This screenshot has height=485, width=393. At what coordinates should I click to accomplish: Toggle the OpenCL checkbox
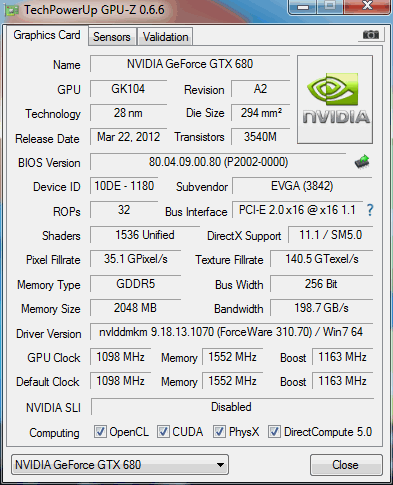click(100, 431)
